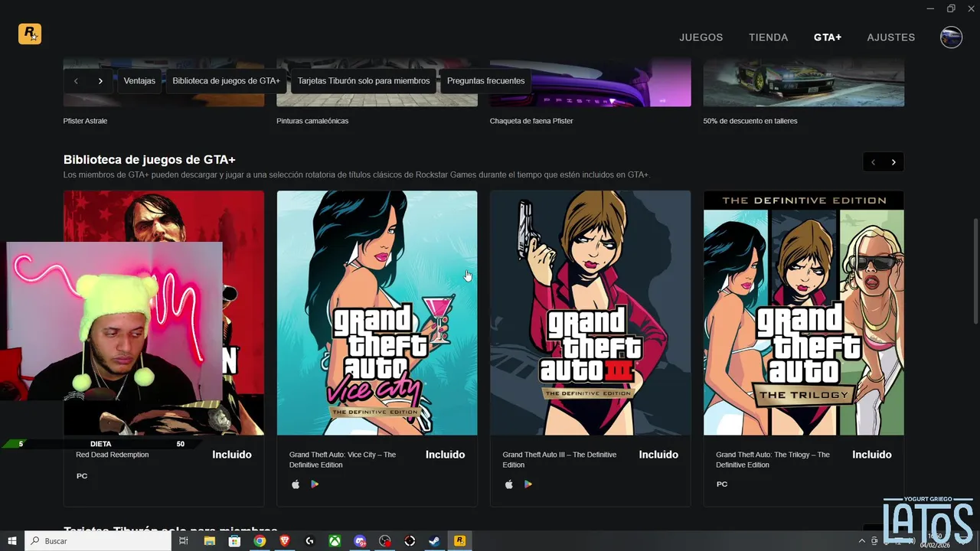The image size is (980, 551).
Task: Click the Pfister Astrale caption
Action: click(x=85, y=121)
